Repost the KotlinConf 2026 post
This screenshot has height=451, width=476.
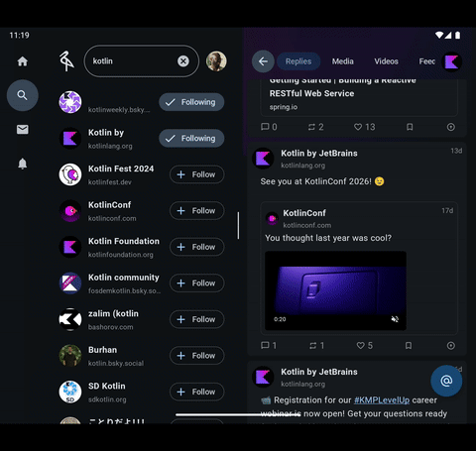(316, 346)
